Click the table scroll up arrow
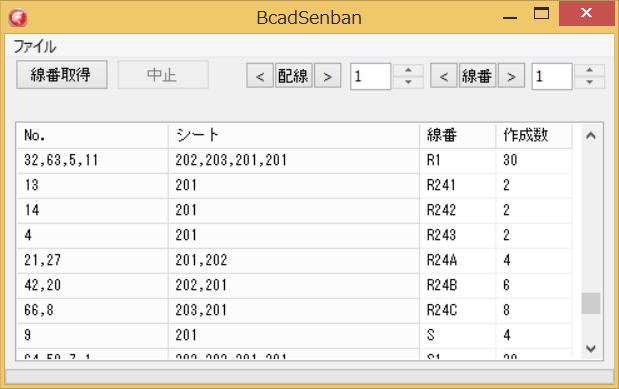 point(591,136)
